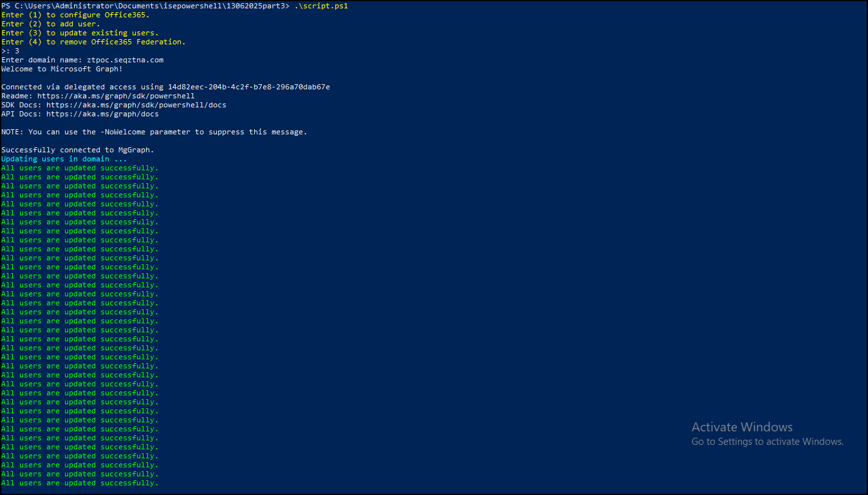The height and width of the screenshot is (495, 868).
Task: Click 'Successfully connected to MgGraph.' message
Action: coord(77,150)
